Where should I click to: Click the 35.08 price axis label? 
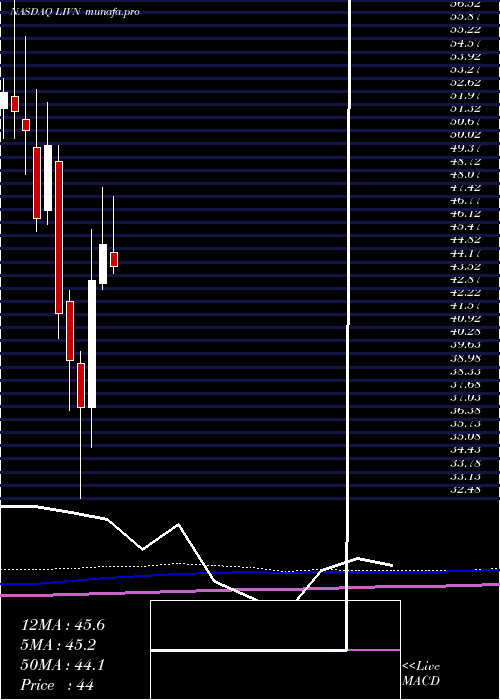click(x=466, y=437)
